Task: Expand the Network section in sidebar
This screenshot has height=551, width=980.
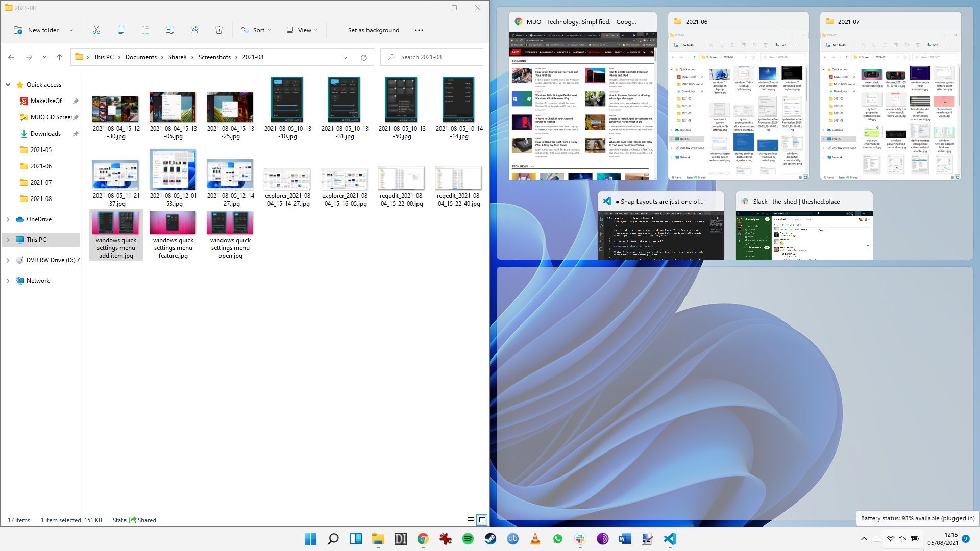Action: 8,280
